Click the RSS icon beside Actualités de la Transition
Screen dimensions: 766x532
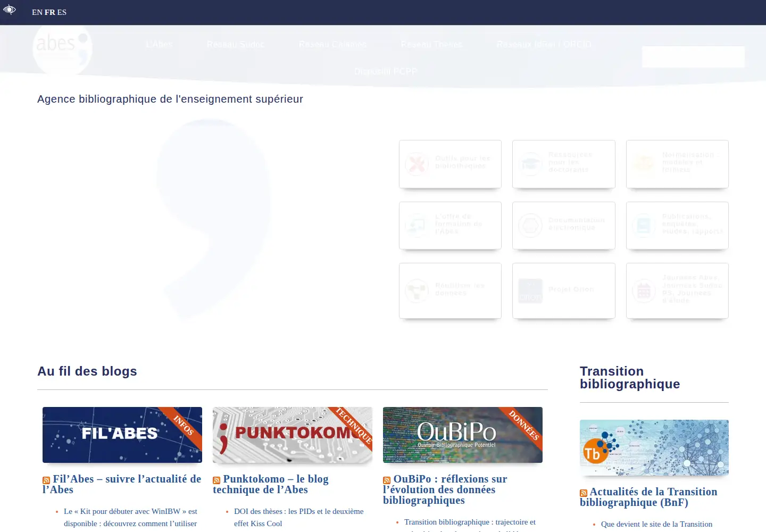(x=584, y=493)
